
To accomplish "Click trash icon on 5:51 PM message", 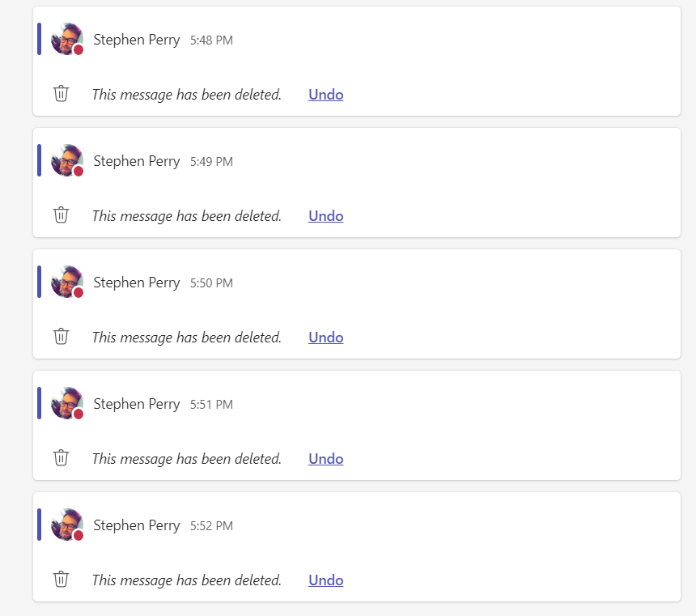I will (61, 458).
